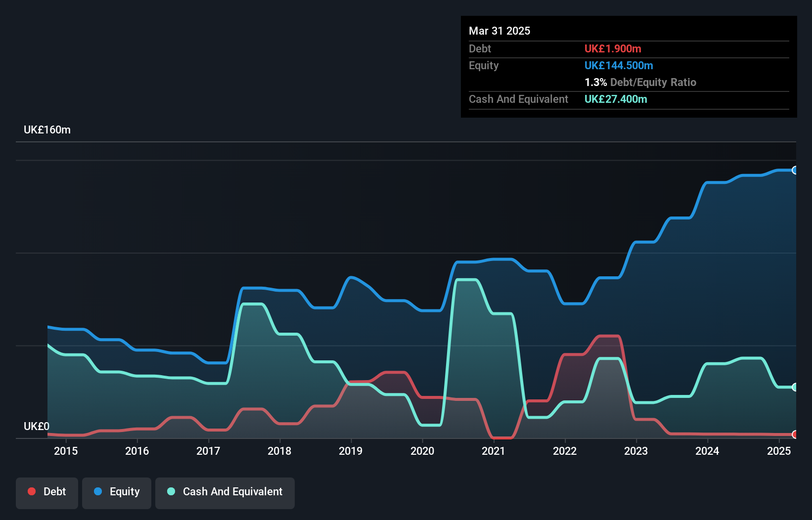Click the 2020 x-axis label
The height and width of the screenshot is (520, 812).
(x=422, y=451)
